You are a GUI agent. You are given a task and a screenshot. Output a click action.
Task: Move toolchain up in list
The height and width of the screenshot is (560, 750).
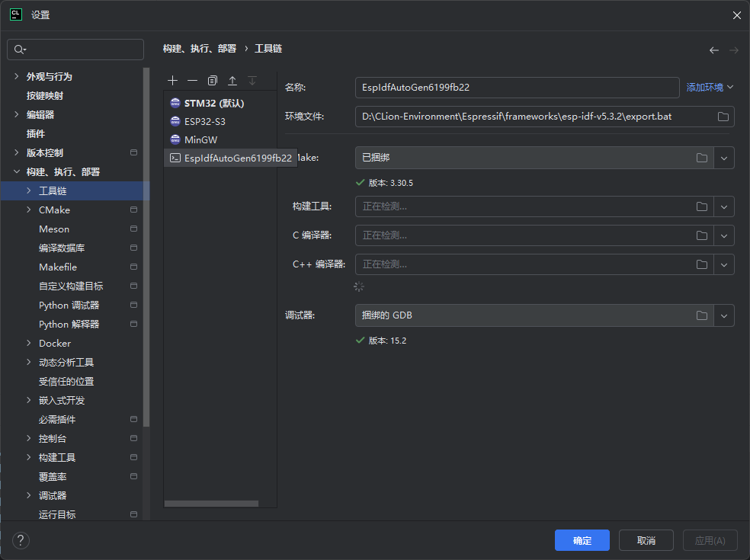(232, 80)
